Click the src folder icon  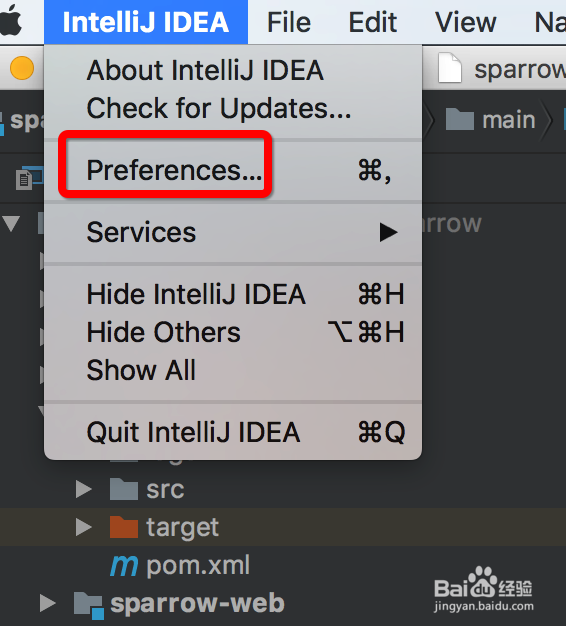click(124, 489)
